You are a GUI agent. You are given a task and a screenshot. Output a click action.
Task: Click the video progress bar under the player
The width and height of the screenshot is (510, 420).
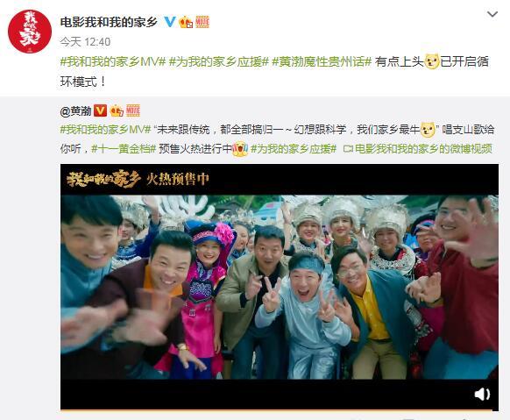tap(280, 409)
